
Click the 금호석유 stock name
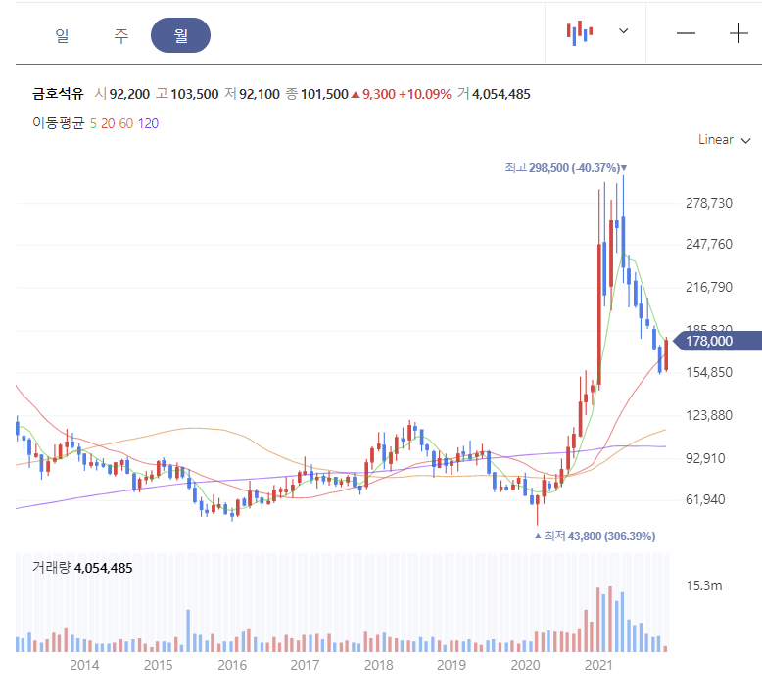tap(59, 94)
